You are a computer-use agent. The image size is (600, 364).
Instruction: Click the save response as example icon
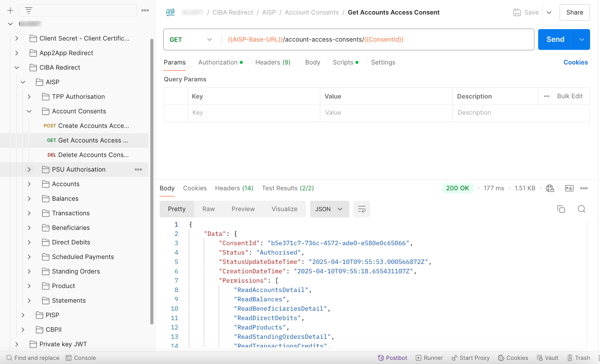click(569, 188)
